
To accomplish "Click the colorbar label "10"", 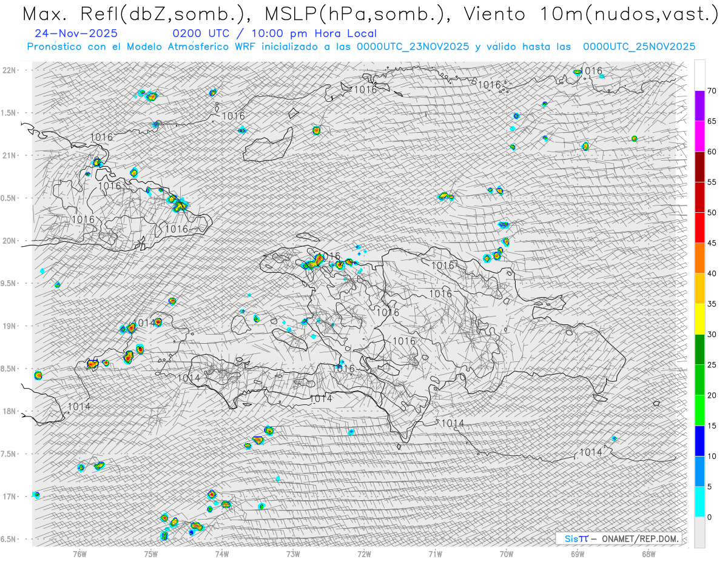I will point(712,457).
